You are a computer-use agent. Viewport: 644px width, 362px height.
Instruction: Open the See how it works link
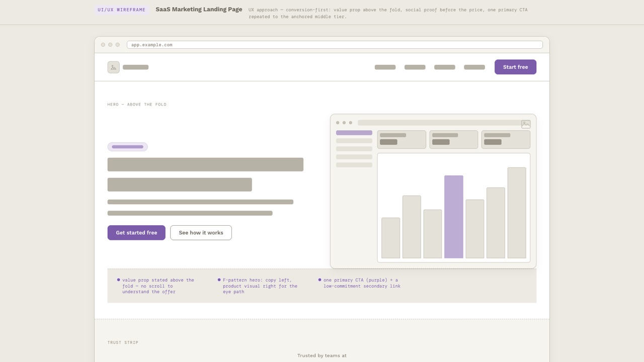point(201,233)
